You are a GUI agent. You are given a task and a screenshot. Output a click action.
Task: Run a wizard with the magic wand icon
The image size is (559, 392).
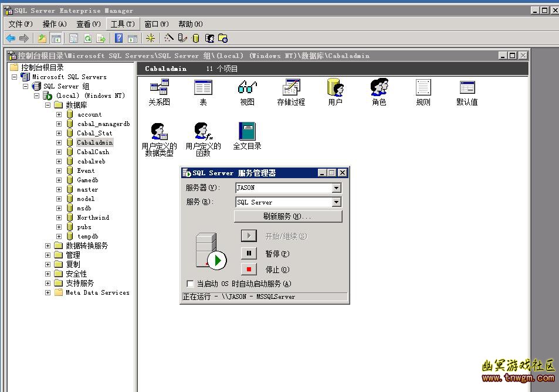click(x=168, y=38)
